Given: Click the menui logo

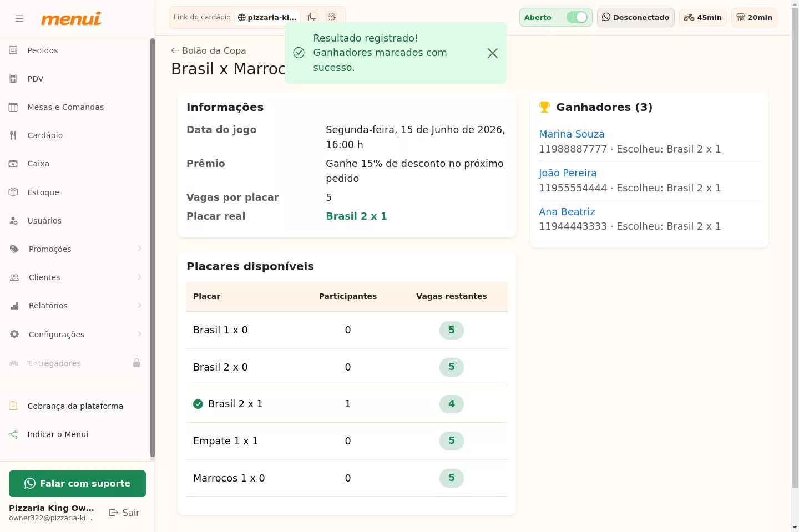Looking at the screenshot, I should pos(71,19).
